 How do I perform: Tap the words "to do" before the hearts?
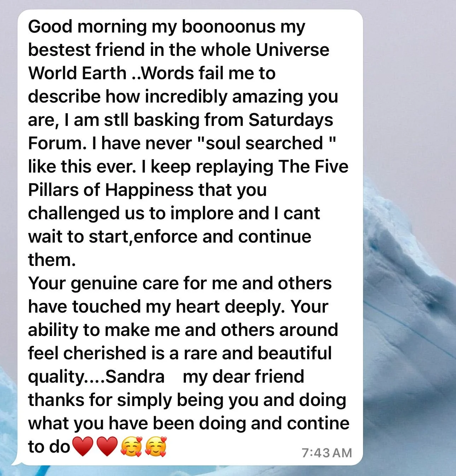click(x=49, y=447)
